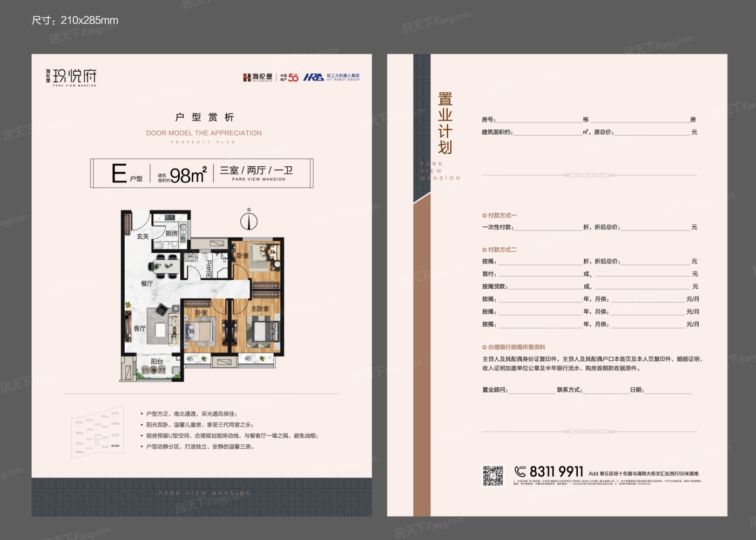
Task: Click the blank line after 联系方式
Action: 606,393
